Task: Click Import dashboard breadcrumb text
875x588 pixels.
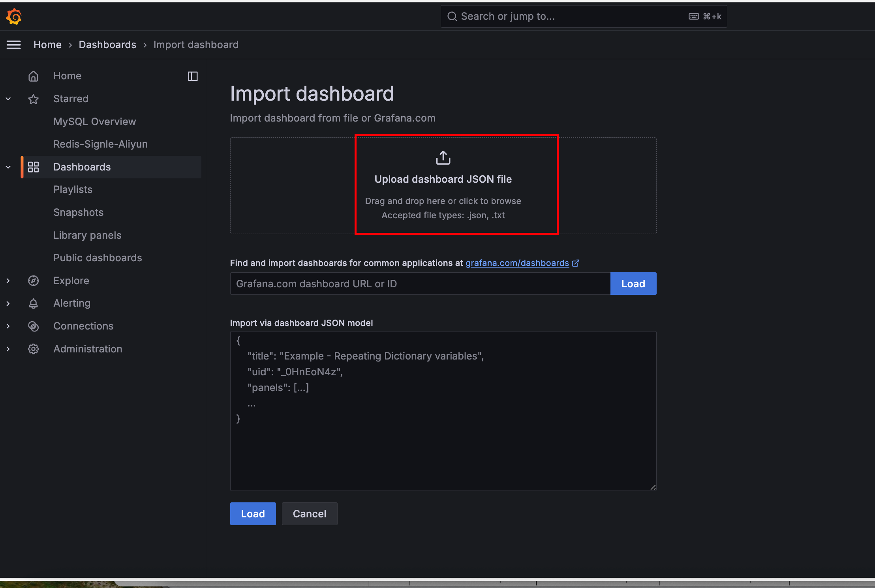Action: click(196, 45)
